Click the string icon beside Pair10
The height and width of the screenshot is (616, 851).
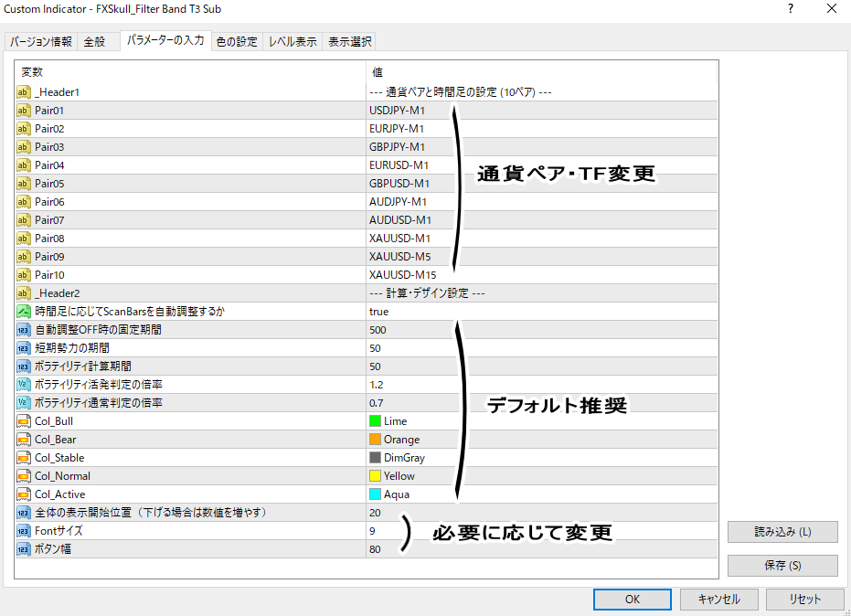point(24,275)
